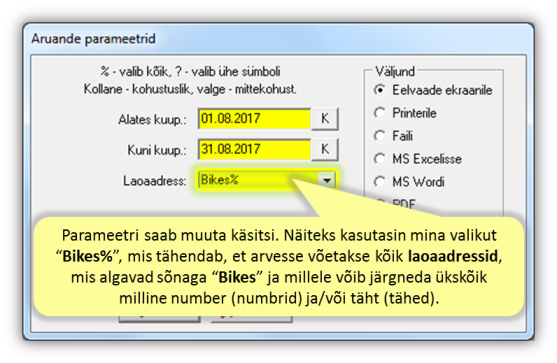The height and width of the screenshot is (363, 557).
Task: Choose Printerile as the output
Action: (x=405, y=113)
